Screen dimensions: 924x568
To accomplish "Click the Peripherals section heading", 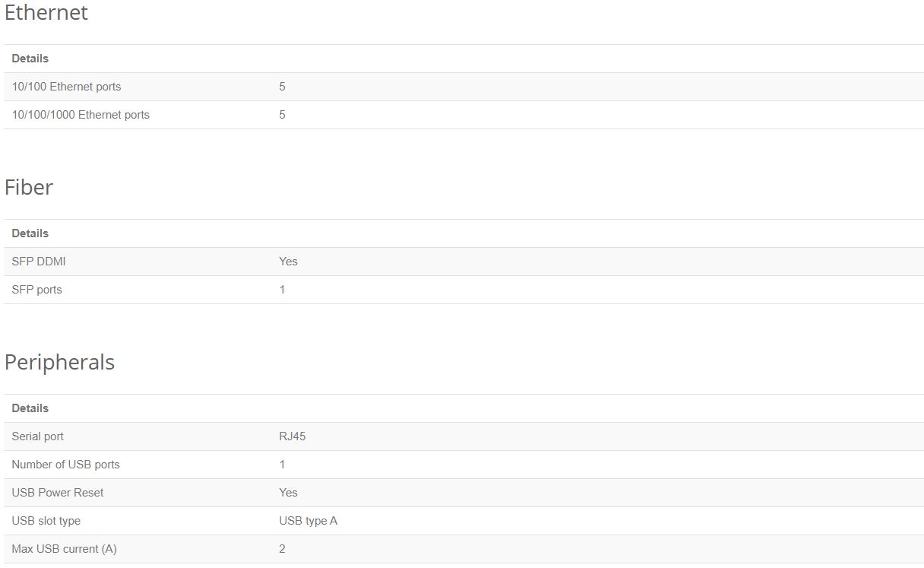I will (59, 362).
